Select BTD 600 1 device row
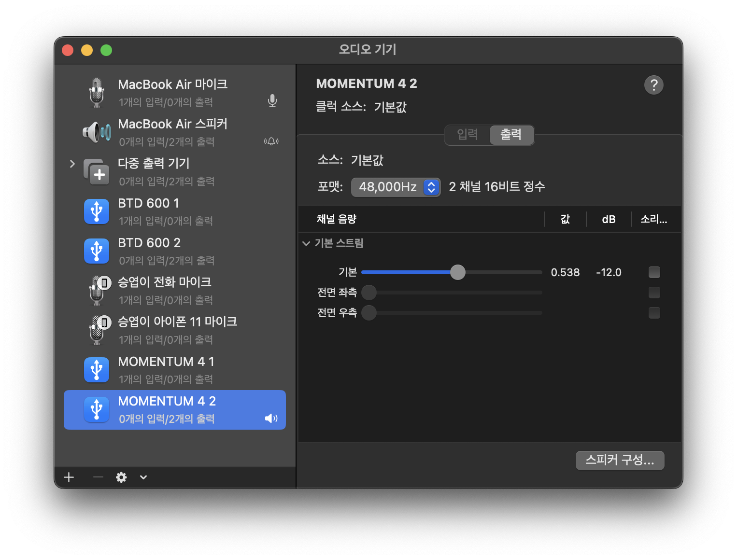Image resolution: width=737 pixels, height=560 pixels. 175,211
